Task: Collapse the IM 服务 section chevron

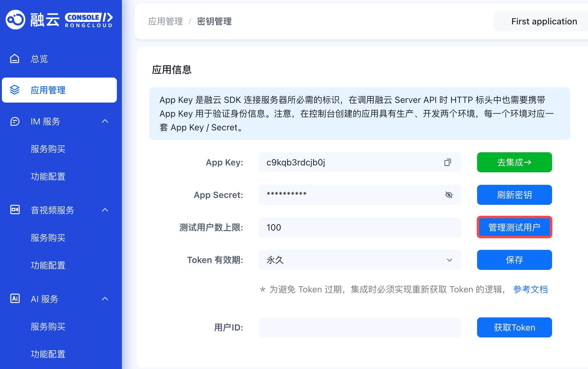Action: point(105,121)
